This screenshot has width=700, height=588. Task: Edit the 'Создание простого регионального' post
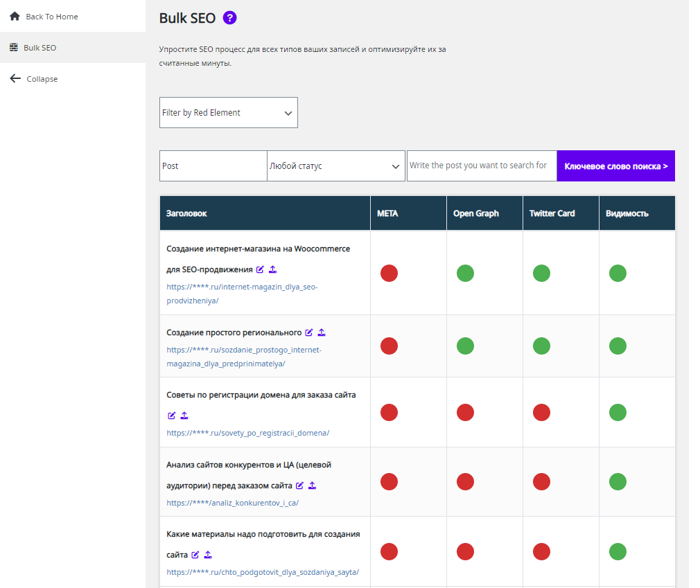(308, 332)
